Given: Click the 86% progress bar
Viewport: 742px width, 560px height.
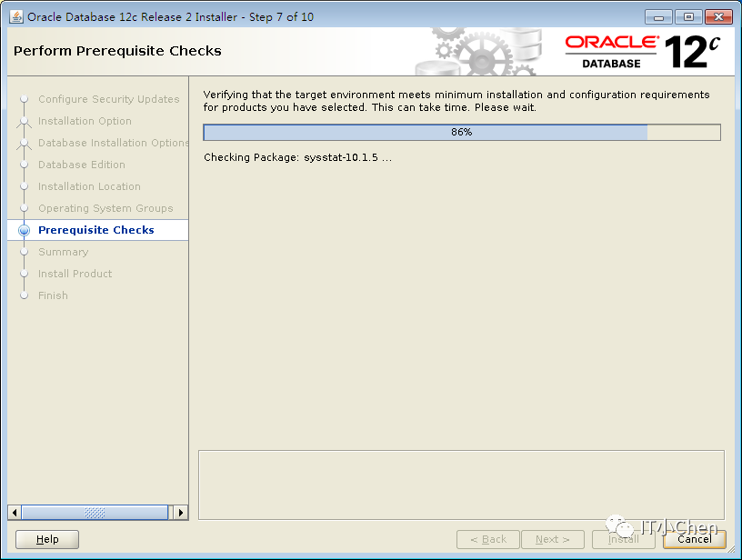Looking at the screenshot, I should [x=462, y=132].
